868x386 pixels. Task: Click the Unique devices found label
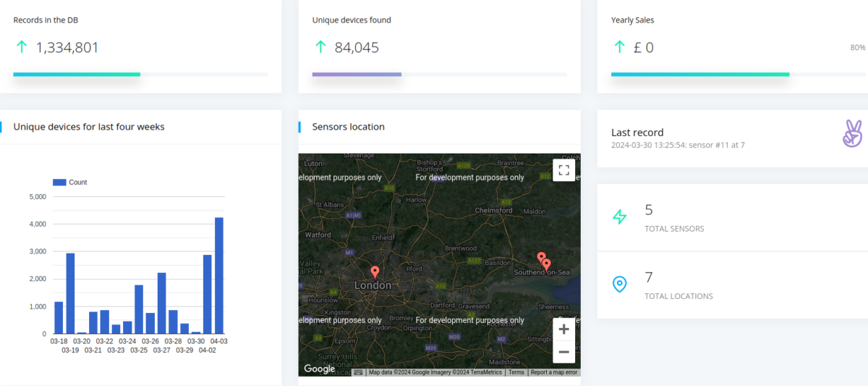(x=352, y=20)
